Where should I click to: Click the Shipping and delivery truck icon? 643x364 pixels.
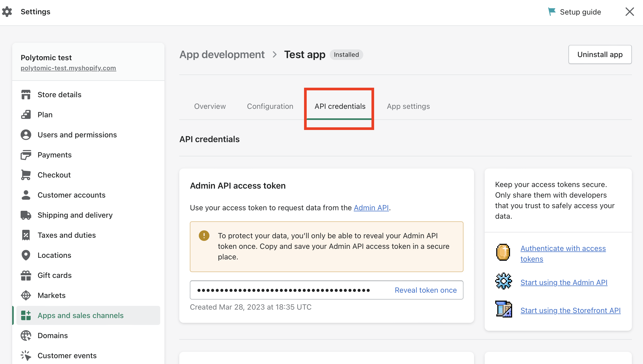26,215
